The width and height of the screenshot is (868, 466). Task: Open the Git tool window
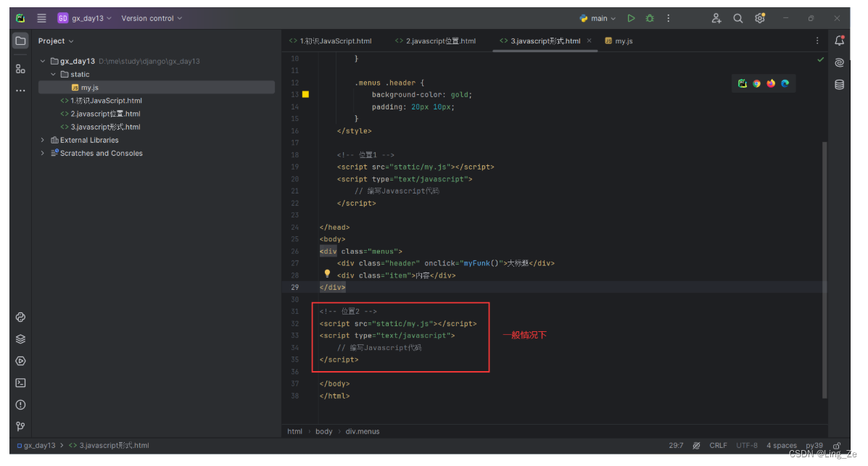click(20, 426)
